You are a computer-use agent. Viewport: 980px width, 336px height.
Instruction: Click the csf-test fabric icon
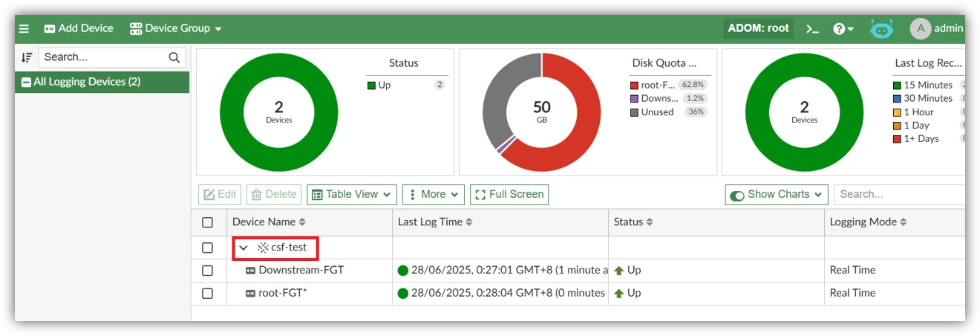pos(263,248)
